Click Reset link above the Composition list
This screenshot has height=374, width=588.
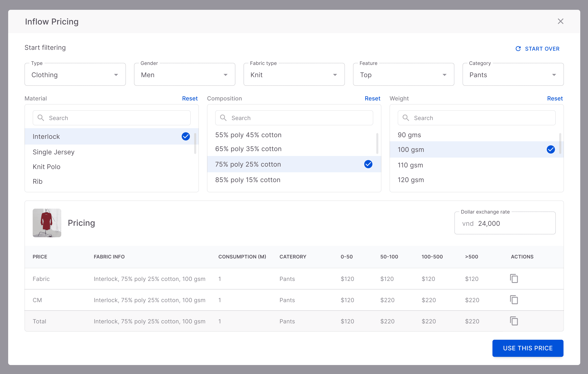[x=372, y=98]
